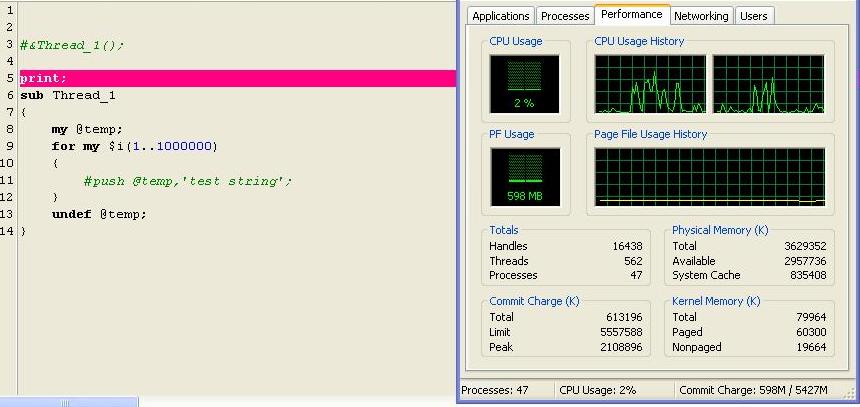
Task: Click the Processes count 47 under Totals
Action: tap(636, 275)
